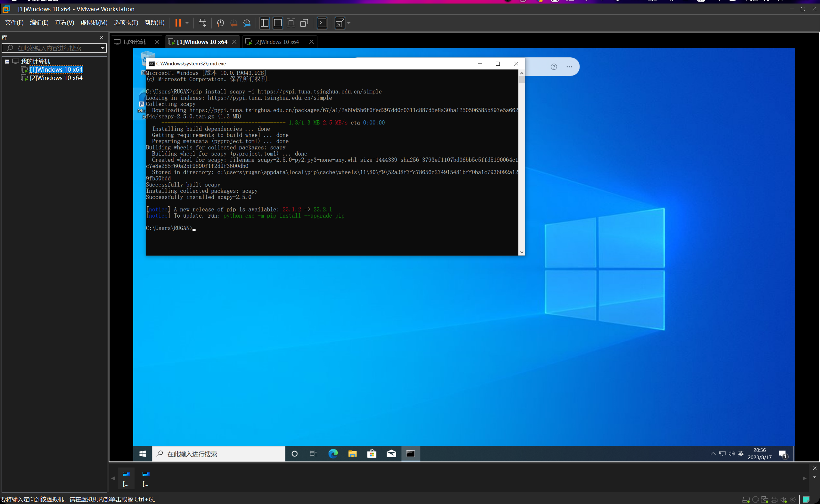
Task: Revert the virtual machine to its snapshot
Action: pyautogui.click(x=234, y=23)
